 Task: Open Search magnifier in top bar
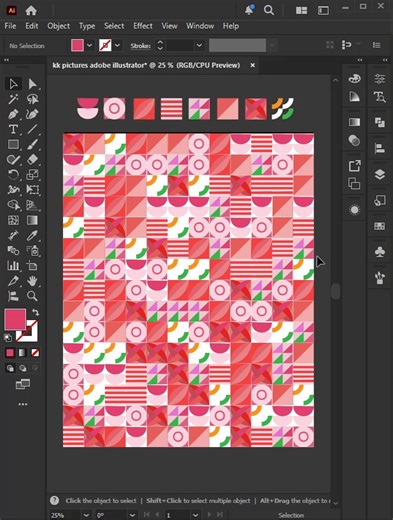[x=269, y=10]
